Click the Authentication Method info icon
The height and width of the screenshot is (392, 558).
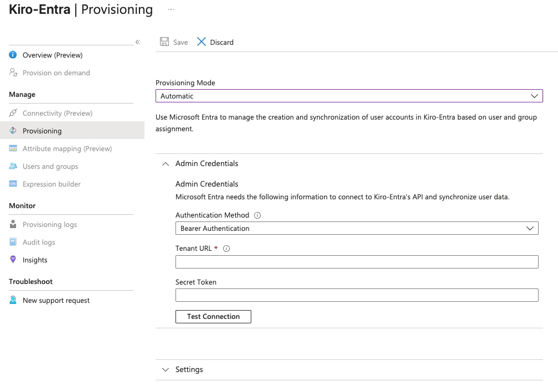coord(257,215)
